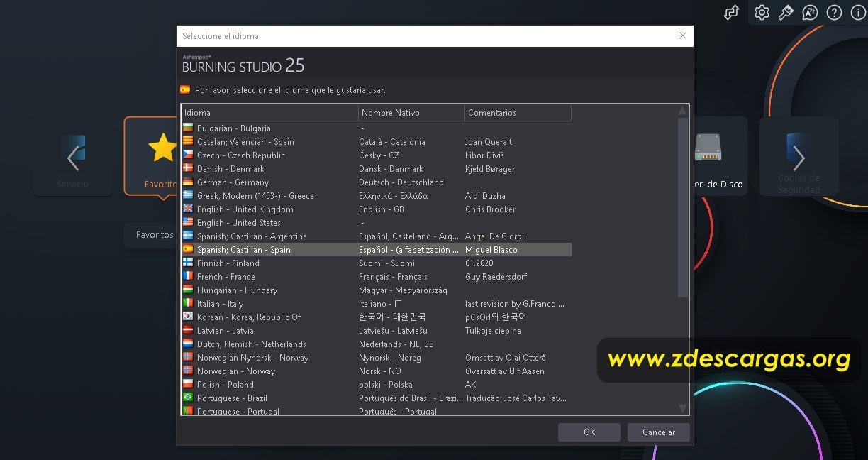The image size is (868, 460).
Task: Click the Denmark flag icon
Action: (188, 169)
